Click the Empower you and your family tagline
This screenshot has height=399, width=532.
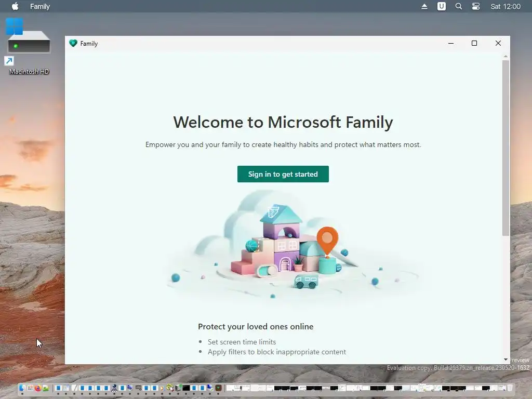click(x=283, y=144)
